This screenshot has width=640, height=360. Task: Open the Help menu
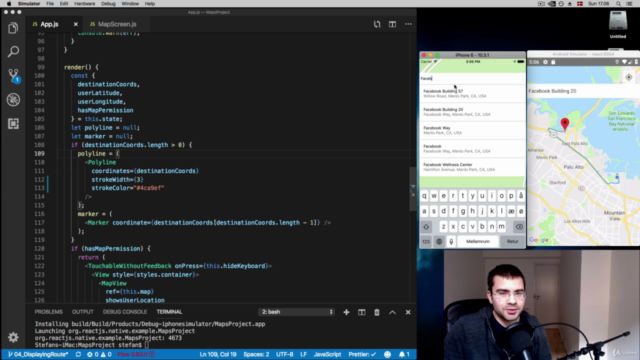click(150, 4)
